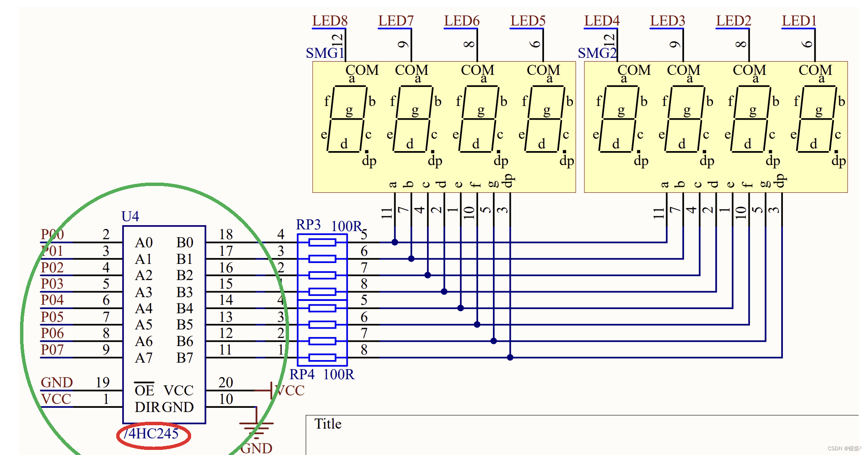Click the LED8 net label
This screenshot has width=868, height=455.
pyautogui.click(x=330, y=20)
